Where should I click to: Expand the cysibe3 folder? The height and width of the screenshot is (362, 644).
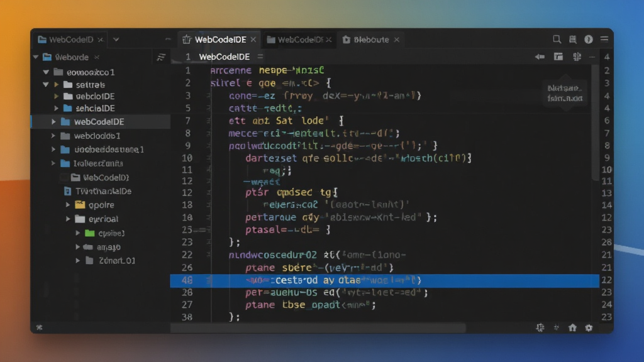[x=78, y=233]
